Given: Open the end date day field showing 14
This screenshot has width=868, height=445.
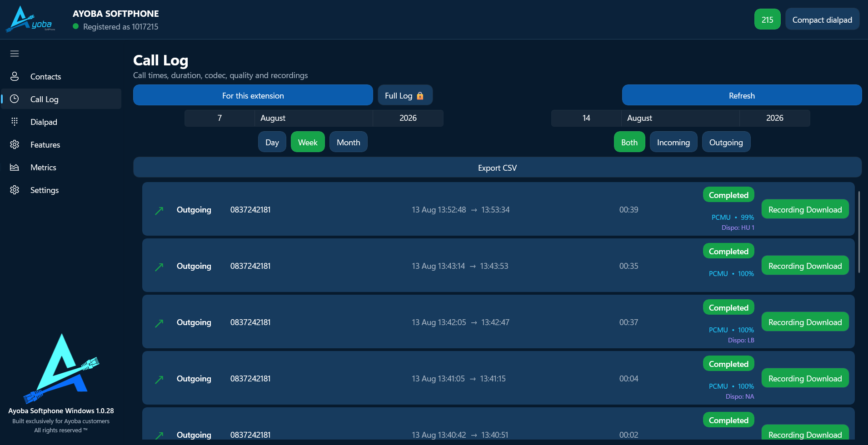Looking at the screenshot, I should (586, 118).
